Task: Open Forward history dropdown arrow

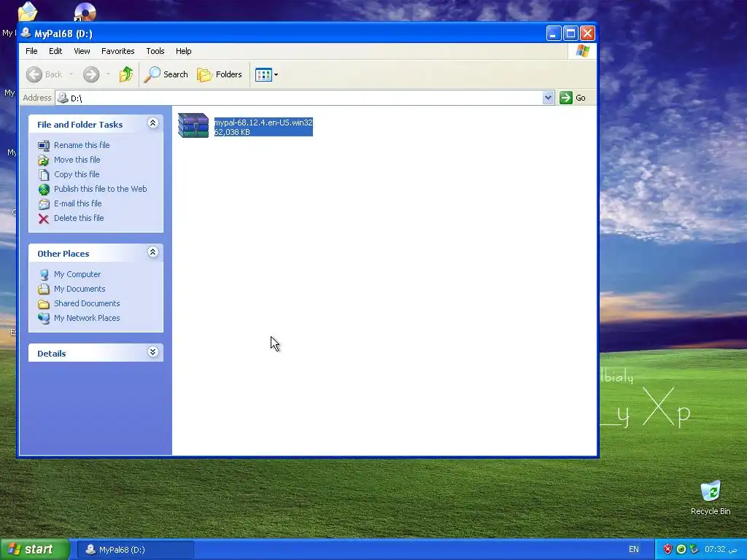Action: 108,74
